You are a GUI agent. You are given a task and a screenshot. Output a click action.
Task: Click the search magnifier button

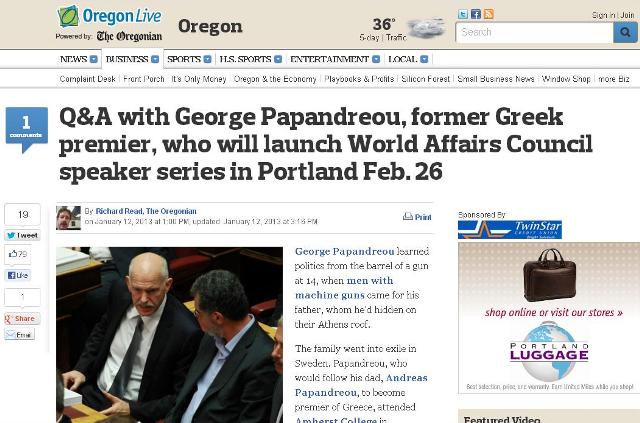click(x=625, y=32)
